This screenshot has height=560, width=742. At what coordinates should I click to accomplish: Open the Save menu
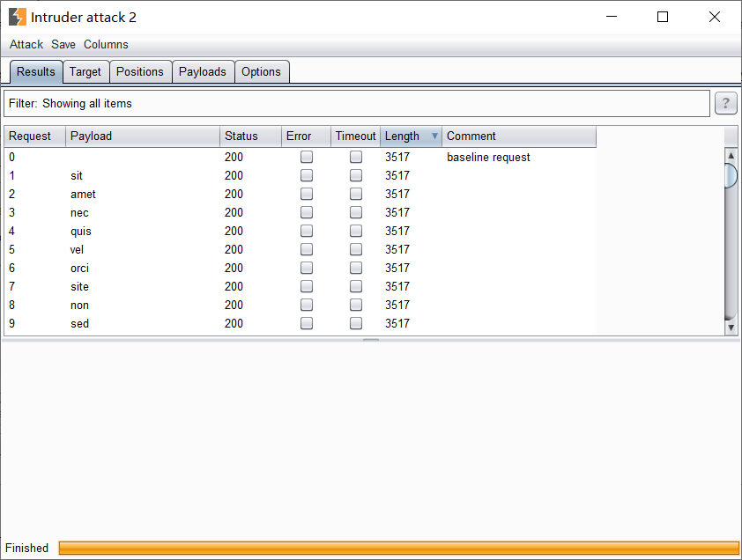tap(63, 44)
